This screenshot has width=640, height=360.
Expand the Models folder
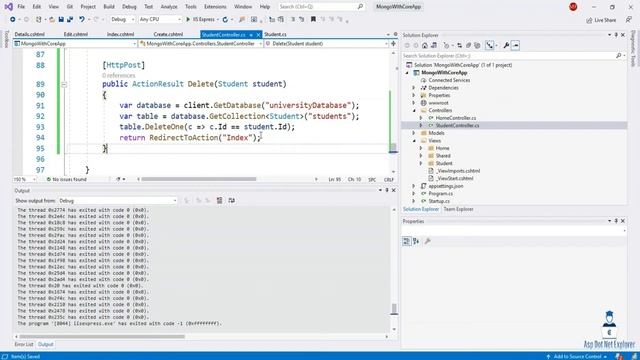413,133
